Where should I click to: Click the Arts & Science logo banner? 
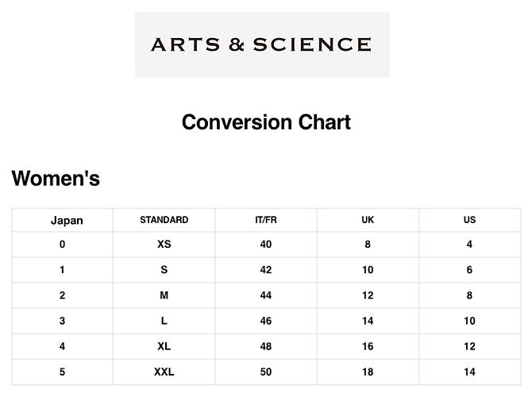click(x=262, y=44)
